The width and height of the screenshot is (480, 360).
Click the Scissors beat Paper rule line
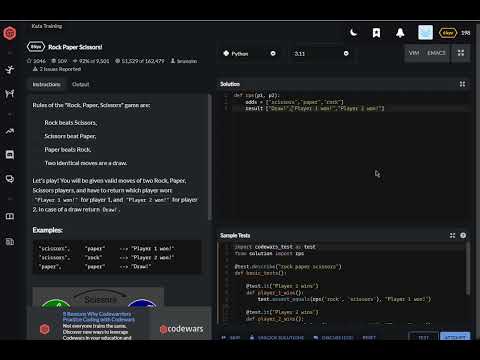[x=70, y=136]
